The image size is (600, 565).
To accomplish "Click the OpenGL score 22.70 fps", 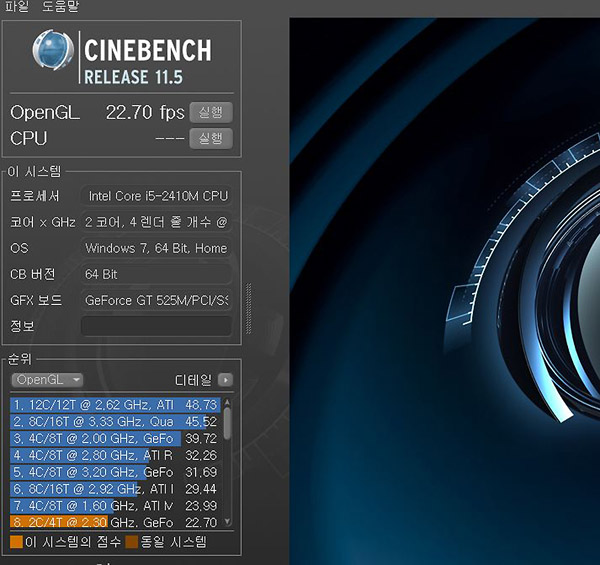I will (145, 112).
